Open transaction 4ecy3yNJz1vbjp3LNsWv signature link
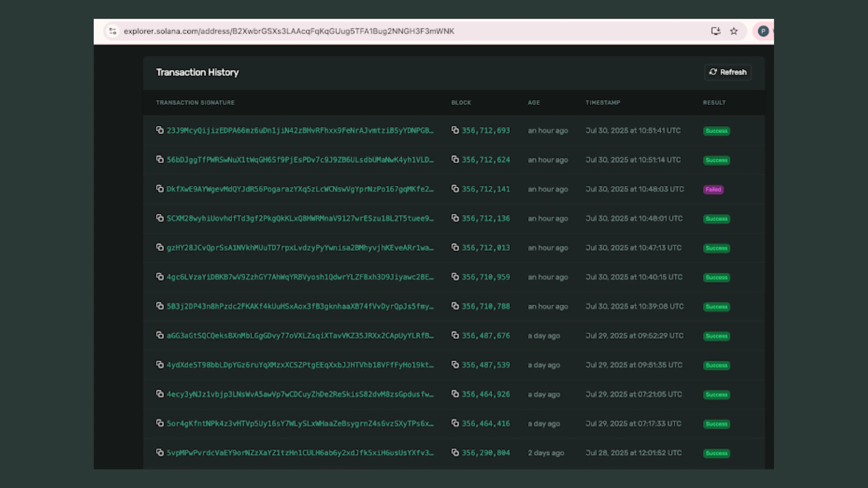 300,394
